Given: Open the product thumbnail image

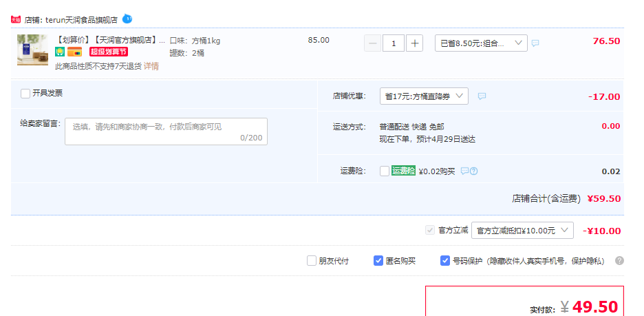Looking at the screenshot, I should [x=32, y=50].
